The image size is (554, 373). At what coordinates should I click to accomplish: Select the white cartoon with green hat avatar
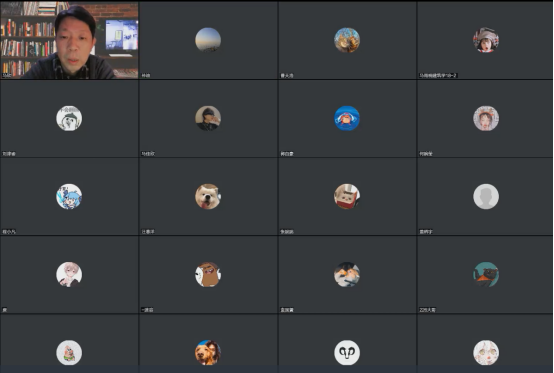pos(69,118)
